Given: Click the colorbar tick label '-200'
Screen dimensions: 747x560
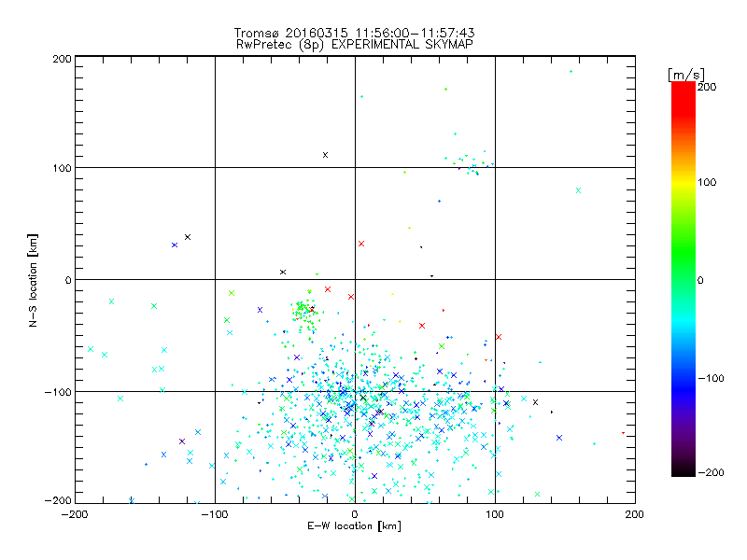Looking at the screenshot, I should 711,472.
